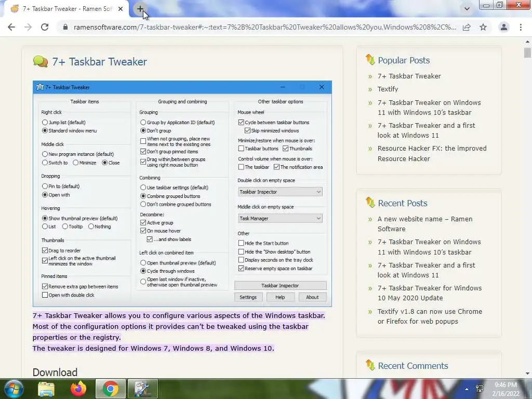Go forward to the next page
Viewport: 532px width, 399px height.
click(28, 27)
